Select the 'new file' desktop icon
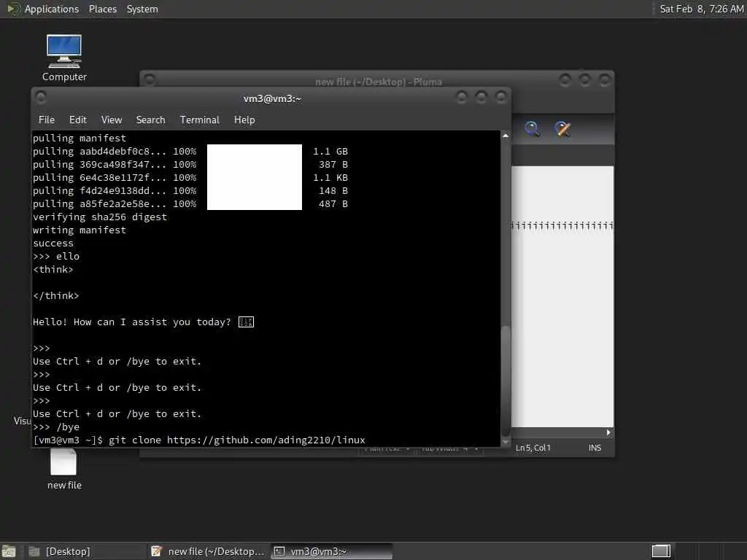Screen dimensions: 747x560 click(x=64, y=469)
